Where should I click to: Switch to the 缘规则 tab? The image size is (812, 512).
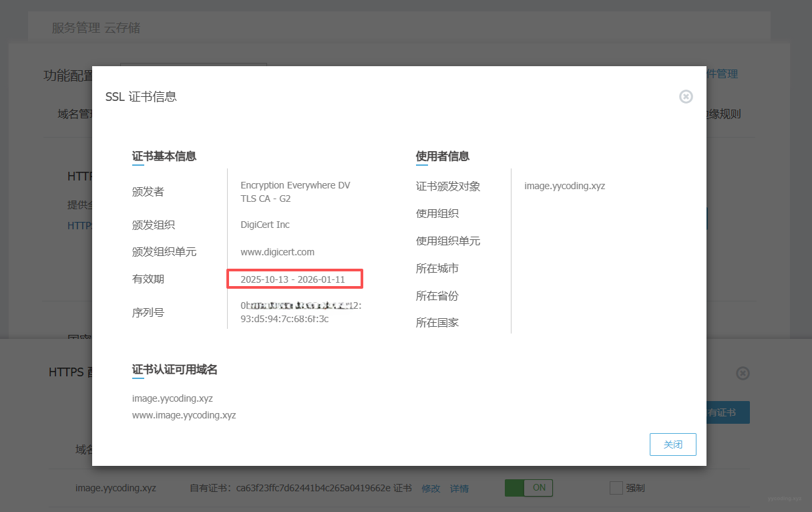coord(724,114)
